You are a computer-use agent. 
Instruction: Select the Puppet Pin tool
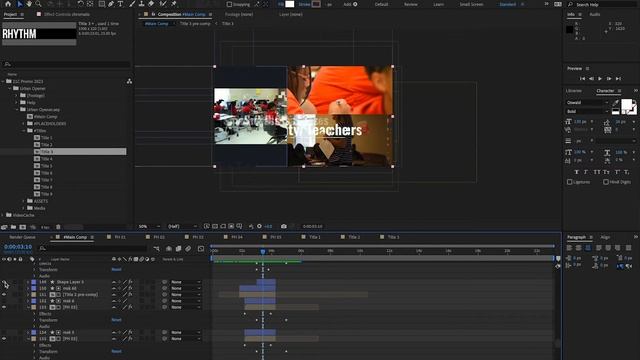tap(174, 4)
